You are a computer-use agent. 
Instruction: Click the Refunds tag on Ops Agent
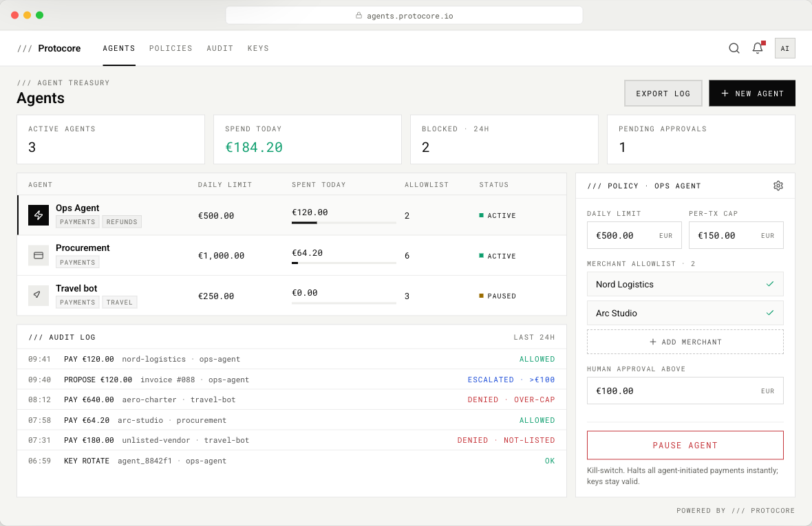122,222
